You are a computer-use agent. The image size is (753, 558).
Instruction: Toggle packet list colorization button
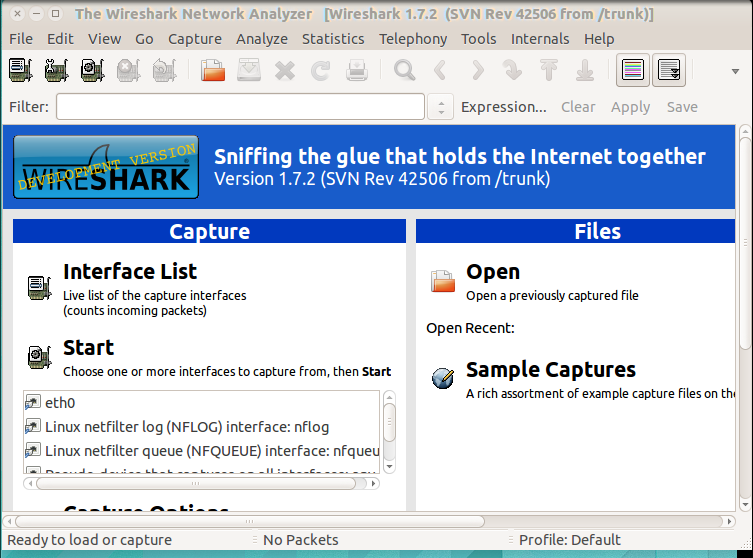tap(633, 70)
